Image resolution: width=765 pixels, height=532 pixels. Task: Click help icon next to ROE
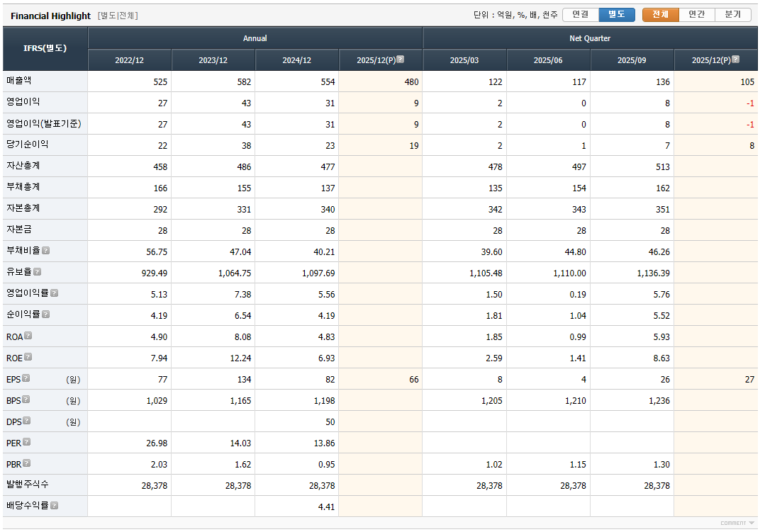28,357
